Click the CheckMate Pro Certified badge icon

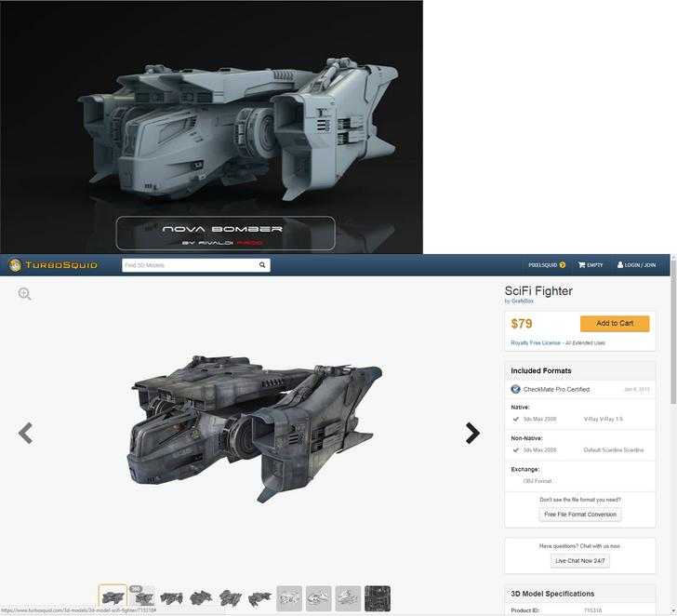[516, 389]
